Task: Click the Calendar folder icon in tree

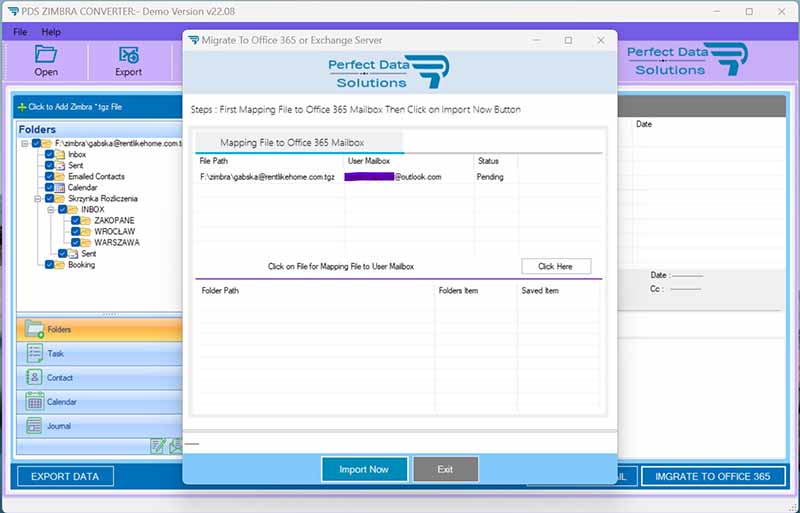Action: point(60,188)
